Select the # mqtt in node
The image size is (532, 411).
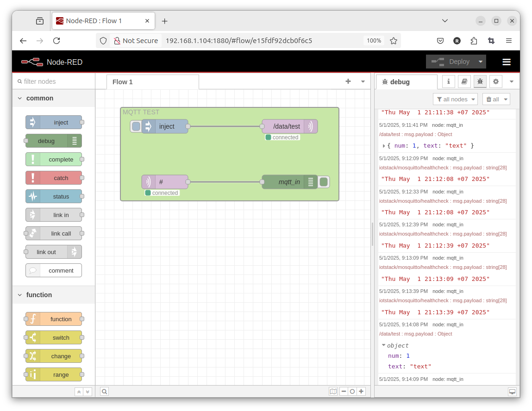pyautogui.click(x=165, y=182)
